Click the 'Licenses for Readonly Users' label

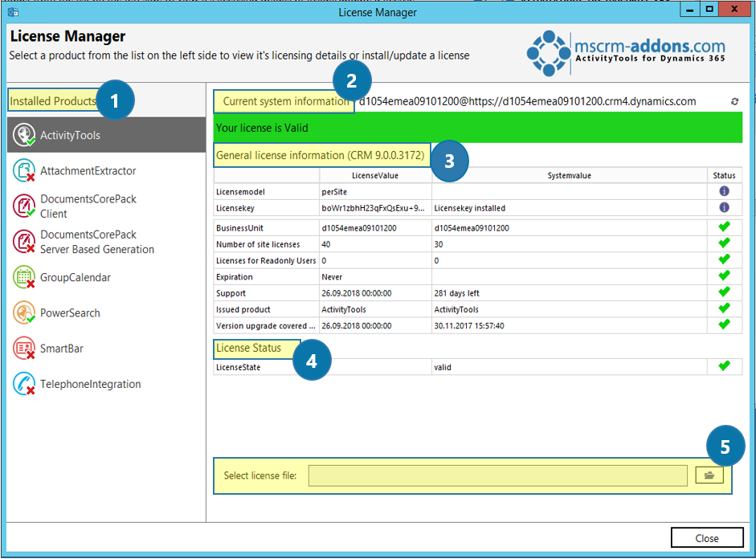click(x=266, y=261)
